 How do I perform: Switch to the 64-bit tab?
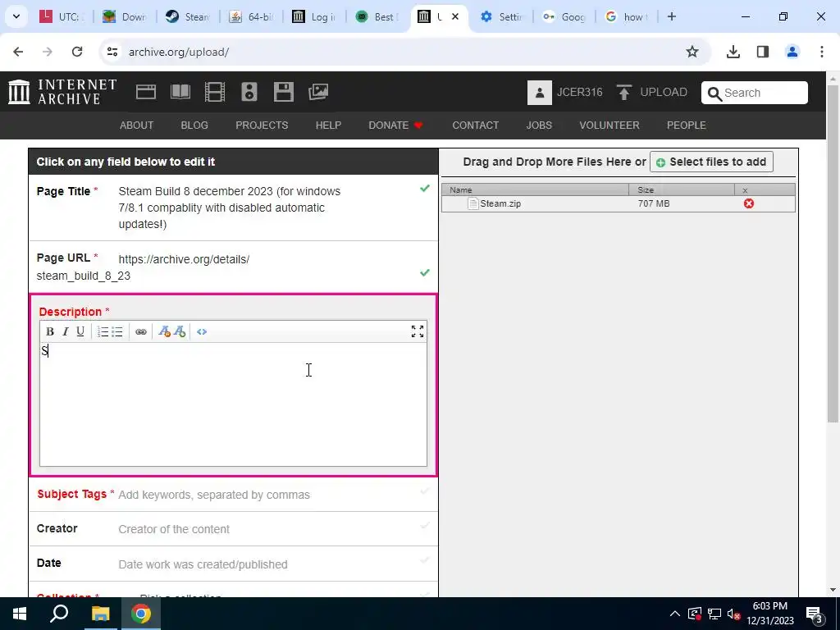[251, 16]
